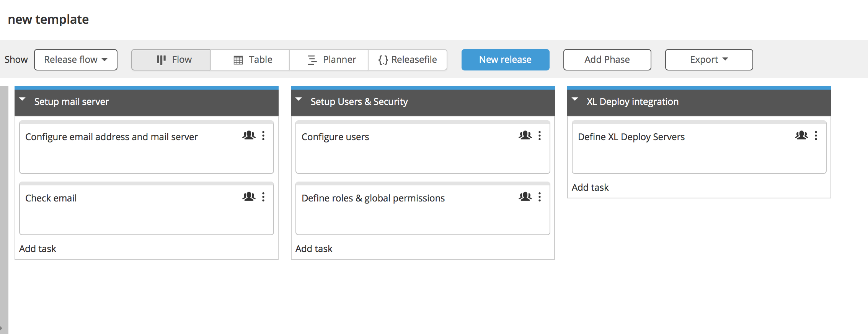Open three-dot menu for Configure users task
868x334 pixels.
(x=540, y=136)
